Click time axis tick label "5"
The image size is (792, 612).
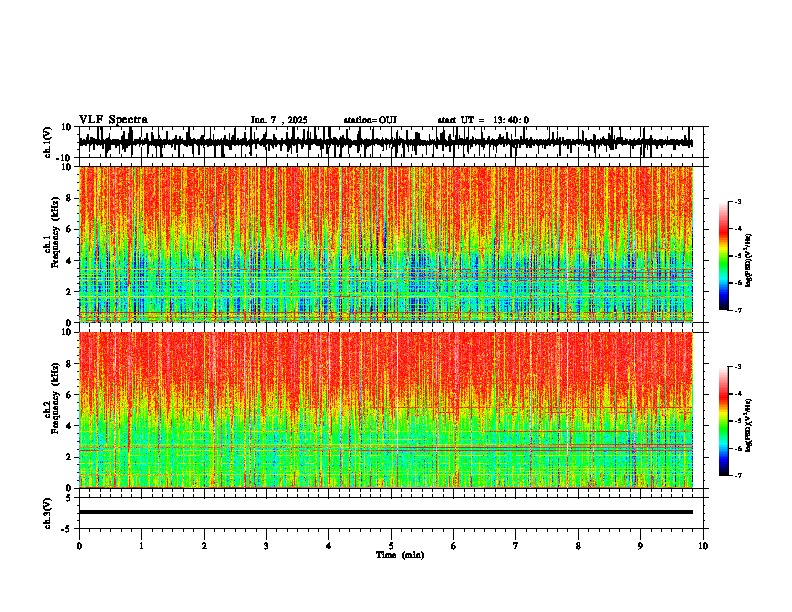point(391,546)
